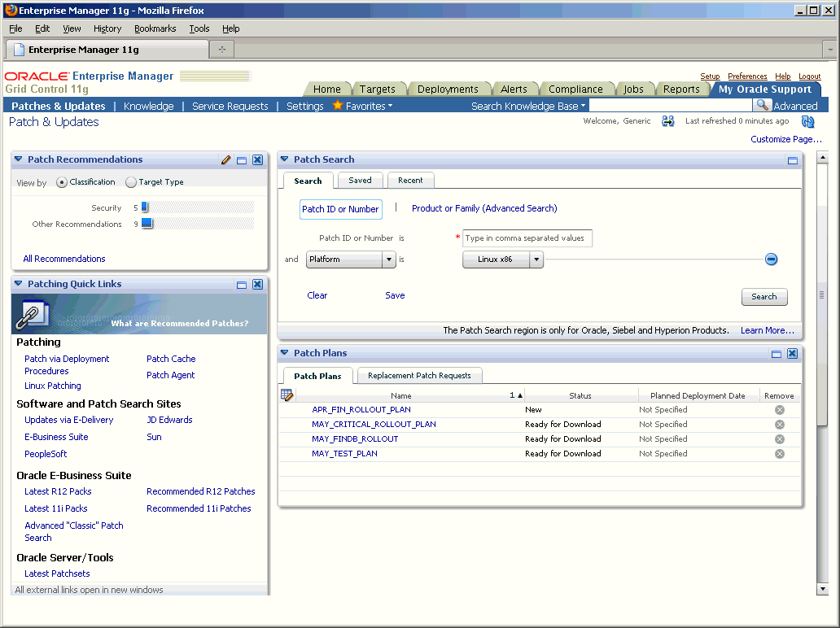Click the Other Recommendations count bar
Screen dimensions: 840x628
click(x=147, y=224)
